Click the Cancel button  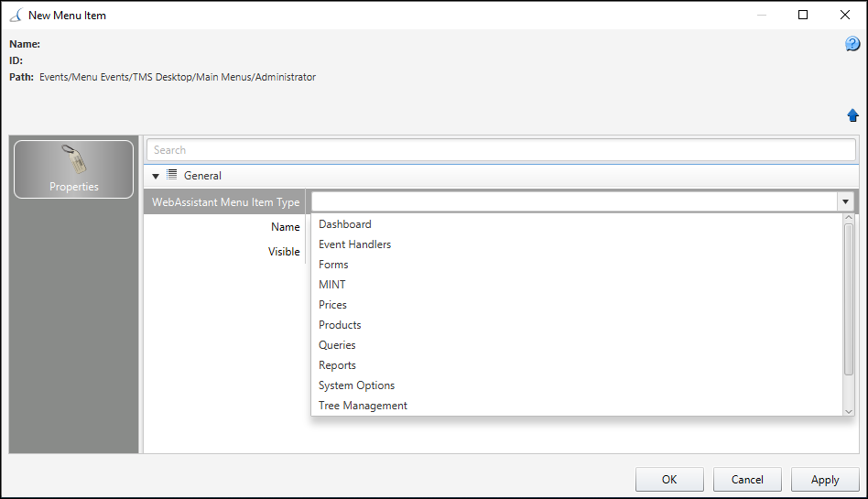[747, 480]
